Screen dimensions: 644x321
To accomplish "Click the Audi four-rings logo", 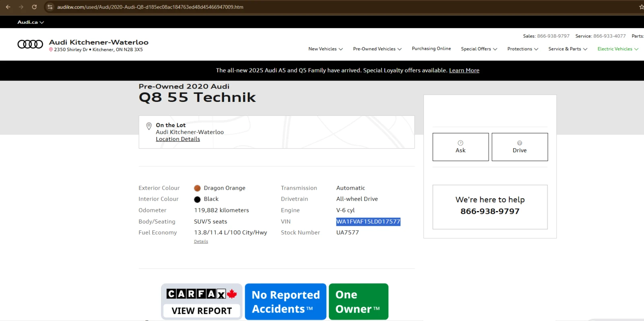I will pos(30,44).
